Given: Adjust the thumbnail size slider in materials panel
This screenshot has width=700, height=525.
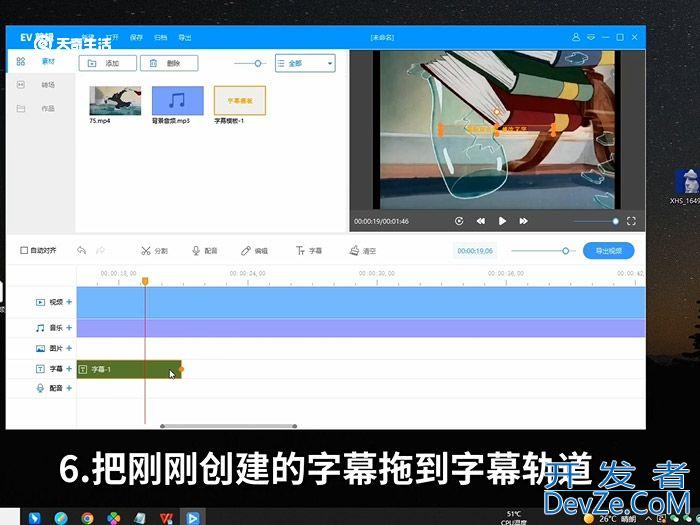Looking at the screenshot, I should point(258,63).
